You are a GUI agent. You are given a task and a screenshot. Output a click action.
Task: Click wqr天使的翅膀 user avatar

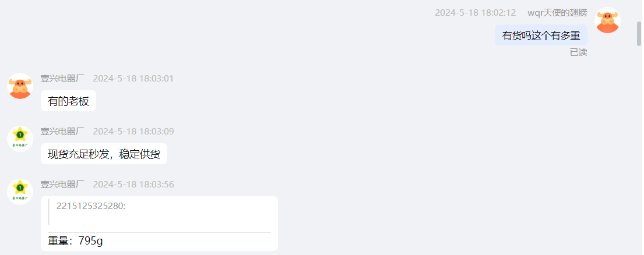[x=607, y=20]
